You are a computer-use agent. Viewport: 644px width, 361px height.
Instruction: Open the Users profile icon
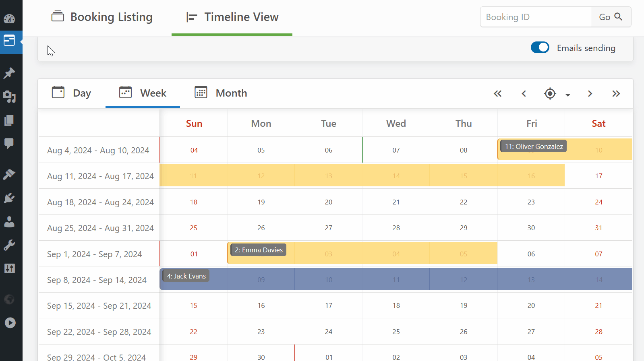tap(10, 222)
